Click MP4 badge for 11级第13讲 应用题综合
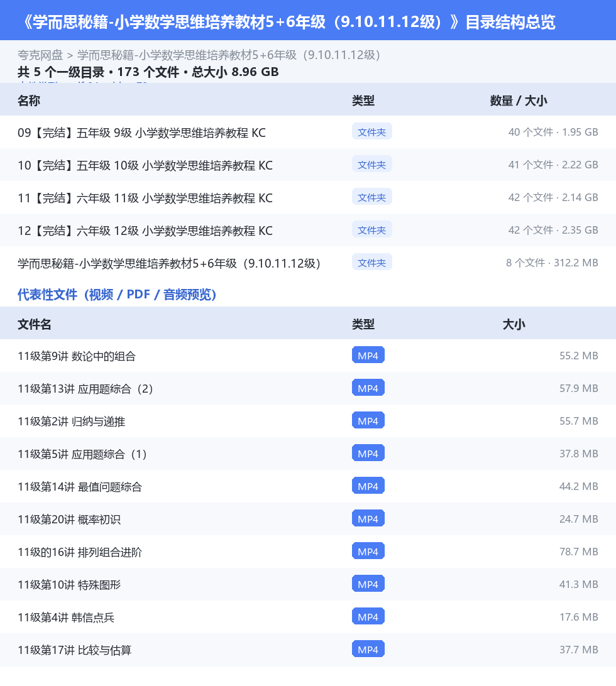Viewport: 616px width, 686px height. coord(368,388)
